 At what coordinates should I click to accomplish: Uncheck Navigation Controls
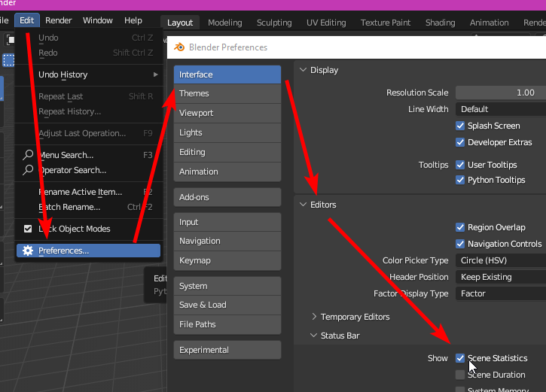click(460, 244)
